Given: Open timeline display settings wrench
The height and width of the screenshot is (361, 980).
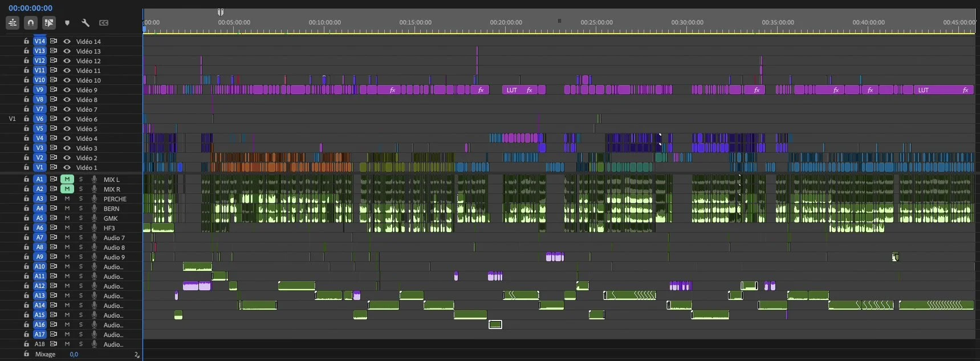Looking at the screenshot, I should [x=86, y=23].
